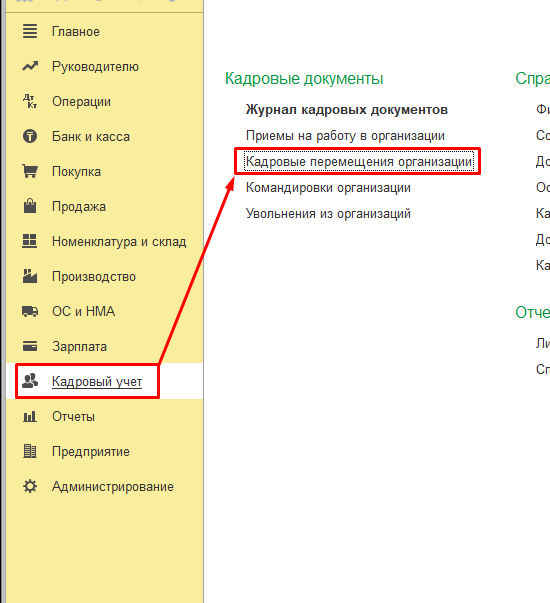Click the Администрирование gear icon
The image size is (550, 603).
point(30,486)
